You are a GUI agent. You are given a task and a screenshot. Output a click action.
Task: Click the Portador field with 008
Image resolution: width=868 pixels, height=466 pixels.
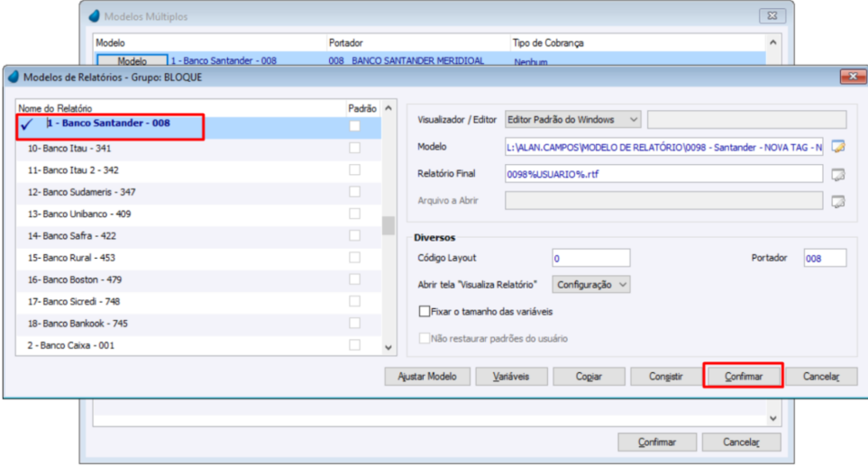click(825, 258)
